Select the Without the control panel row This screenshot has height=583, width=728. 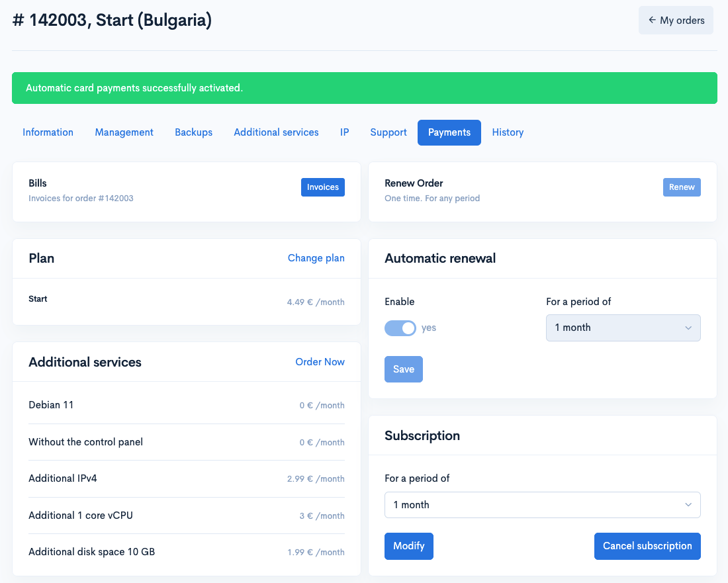point(187,442)
